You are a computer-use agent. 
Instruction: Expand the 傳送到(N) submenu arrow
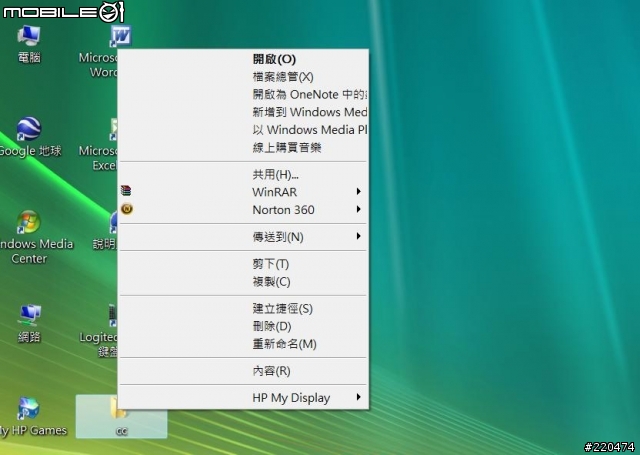pyautogui.click(x=358, y=236)
